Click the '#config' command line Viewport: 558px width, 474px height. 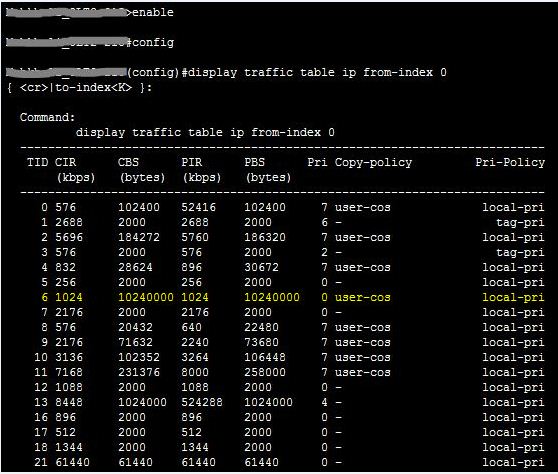151,42
